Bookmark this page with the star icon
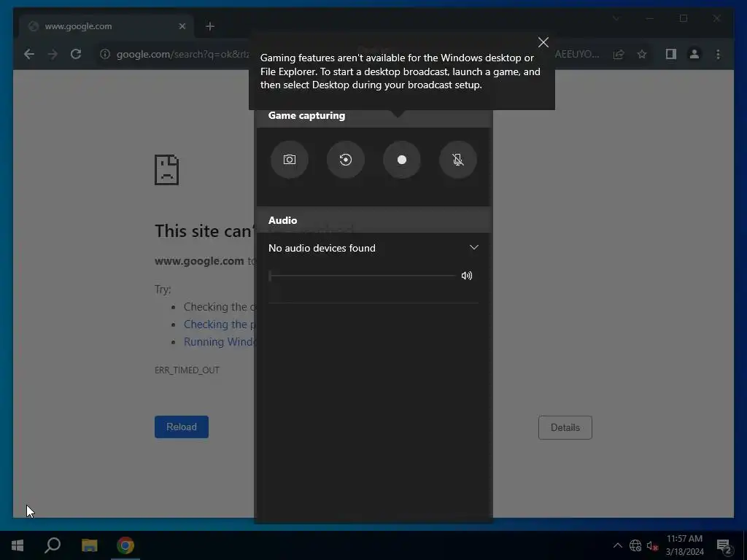This screenshot has height=560, width=747. pyautogui.click(x=642, y=54)
